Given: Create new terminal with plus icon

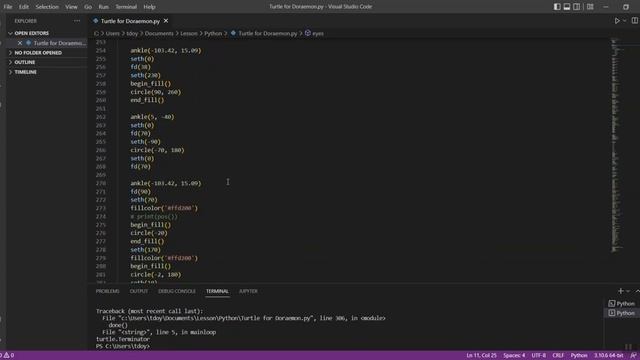Looking at the screenshot, I should [620, 291].
